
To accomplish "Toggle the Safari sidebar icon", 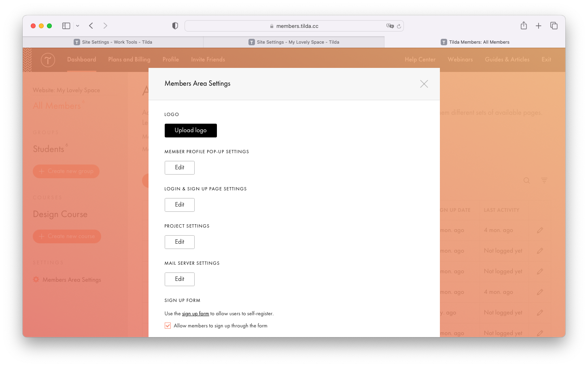I will pyautogui.click(x=66, y=25).
